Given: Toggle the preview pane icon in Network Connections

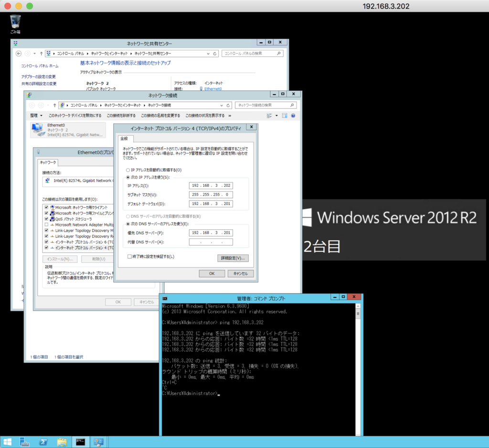Looking at the screenshot, I should pyautogui.click(x=285, y=116).
